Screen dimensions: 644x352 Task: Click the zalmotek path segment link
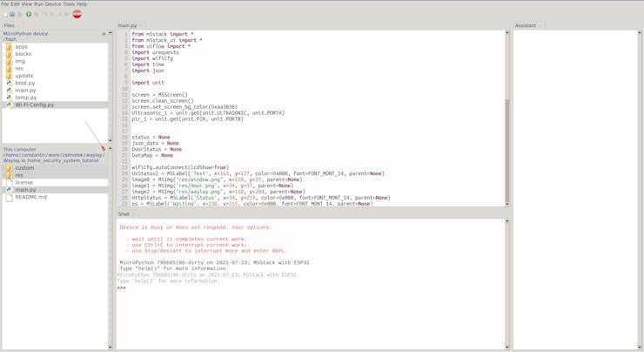[x=72, y=155]
